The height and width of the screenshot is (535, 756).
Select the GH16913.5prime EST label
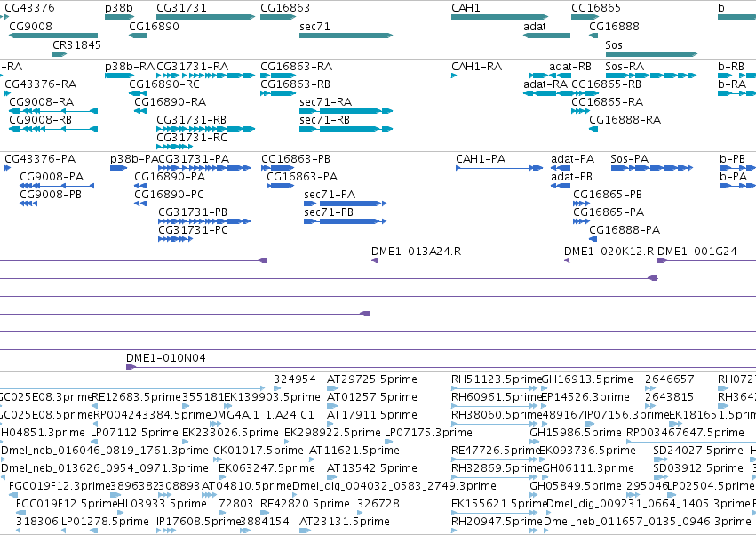tap(587, 379)
